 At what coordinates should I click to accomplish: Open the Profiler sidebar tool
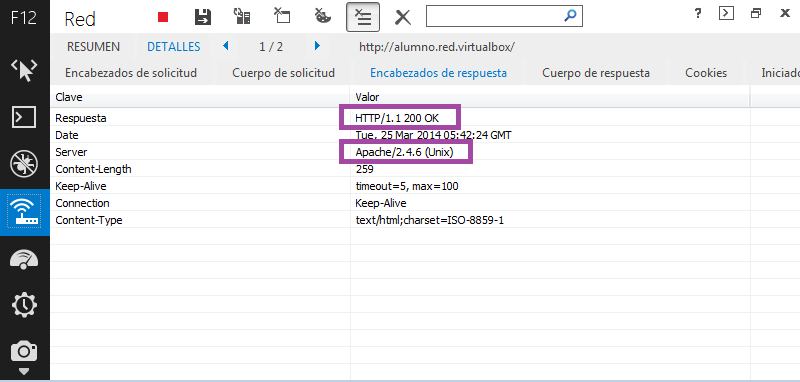click(x=24, y=305)
